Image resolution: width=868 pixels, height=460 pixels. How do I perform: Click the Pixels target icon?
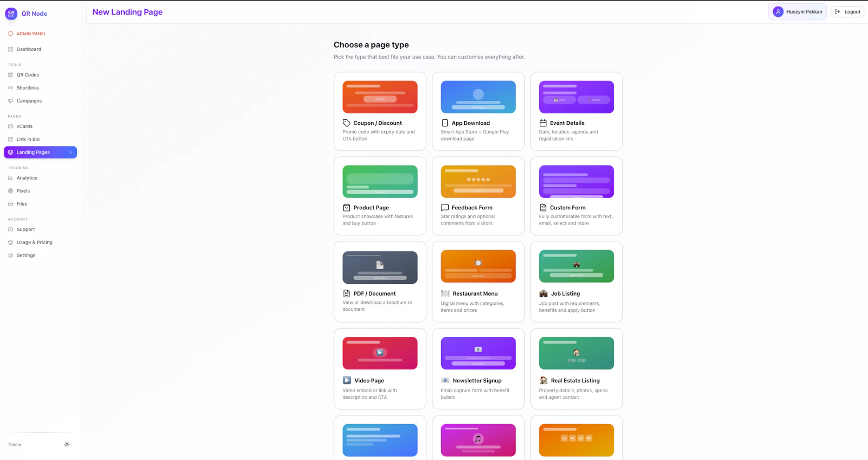point(10,191)
